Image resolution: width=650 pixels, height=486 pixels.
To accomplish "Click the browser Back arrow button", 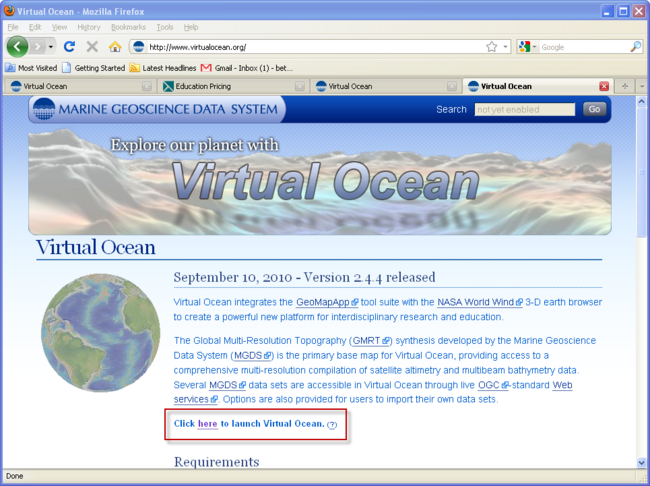I will pos(17,47).
